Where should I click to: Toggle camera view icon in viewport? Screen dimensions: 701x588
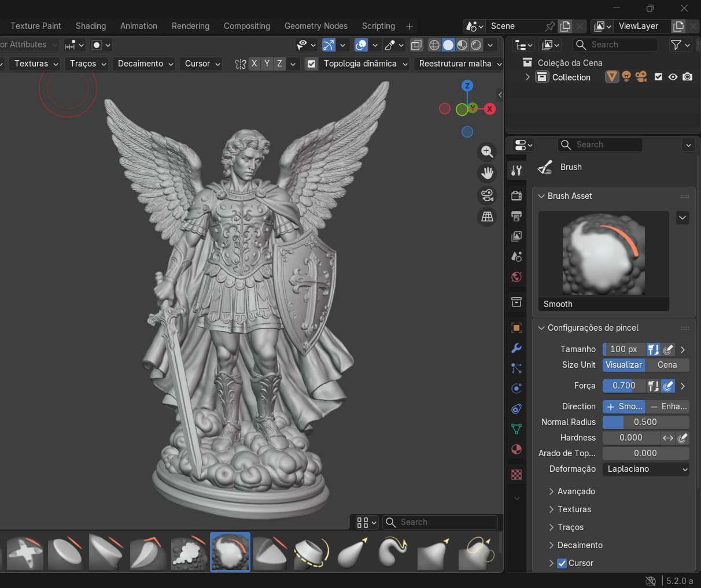click(487, 195)
